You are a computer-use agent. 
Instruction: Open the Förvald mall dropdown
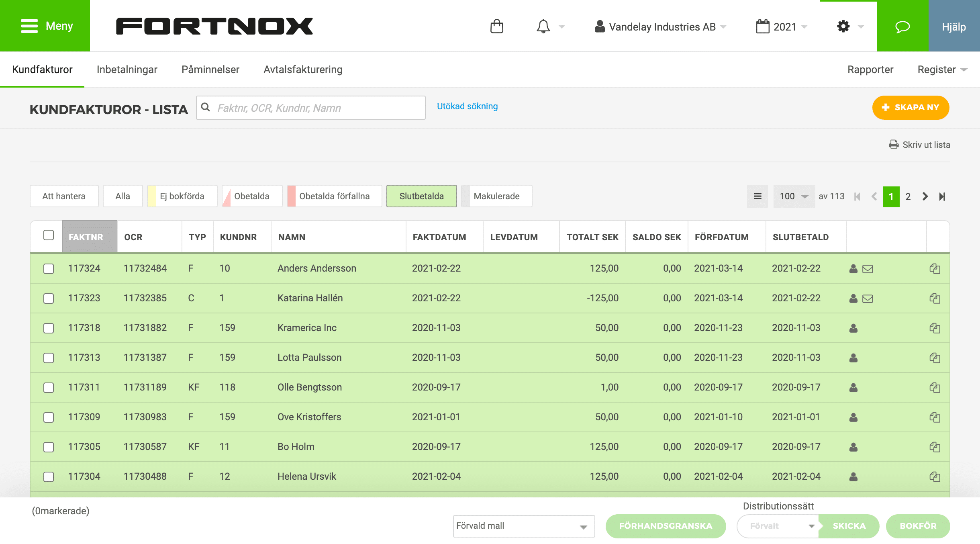click(523, 526)
